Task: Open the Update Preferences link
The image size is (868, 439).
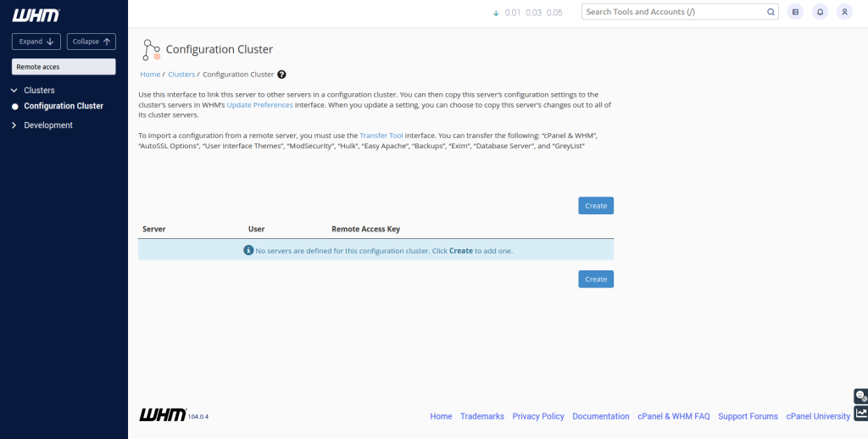Action: [259, 105]
